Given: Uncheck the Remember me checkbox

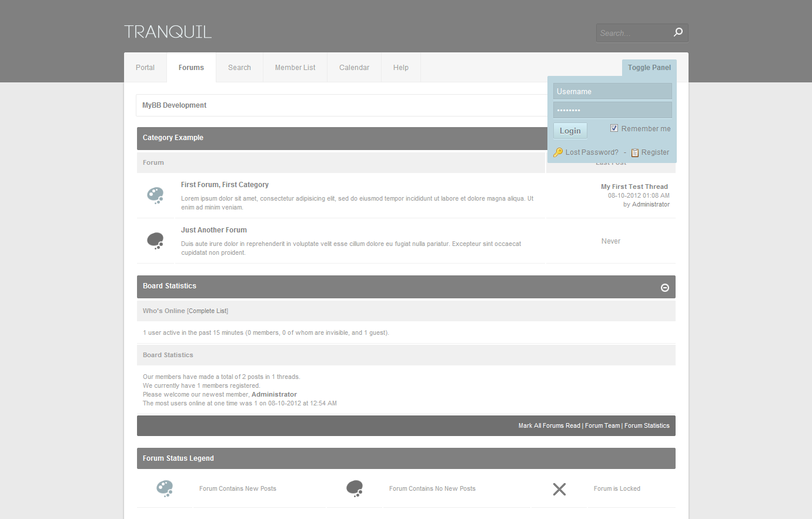Looking at the screenshot, I should click(614, 128).
